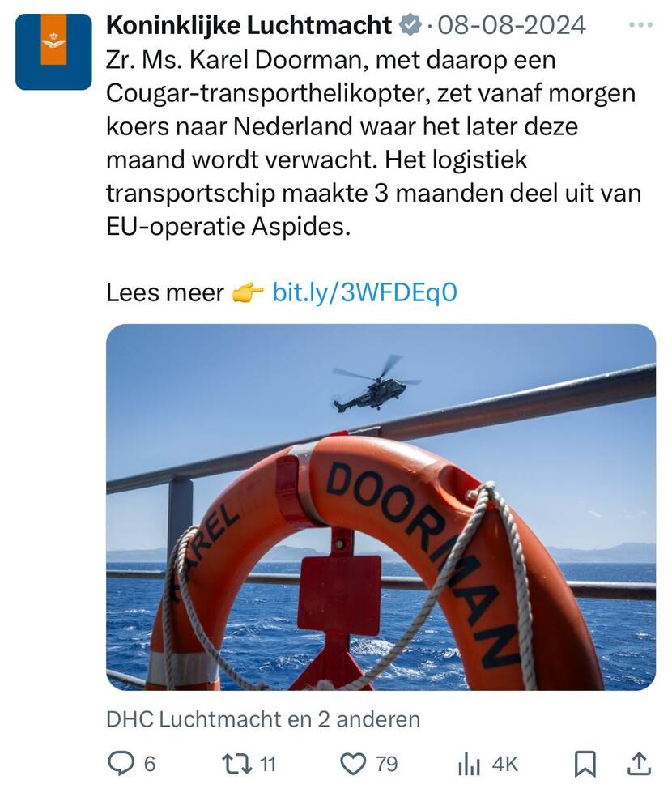Open the reply comment icon
This screenshot has width=672, height=797.
click(121, 764)
